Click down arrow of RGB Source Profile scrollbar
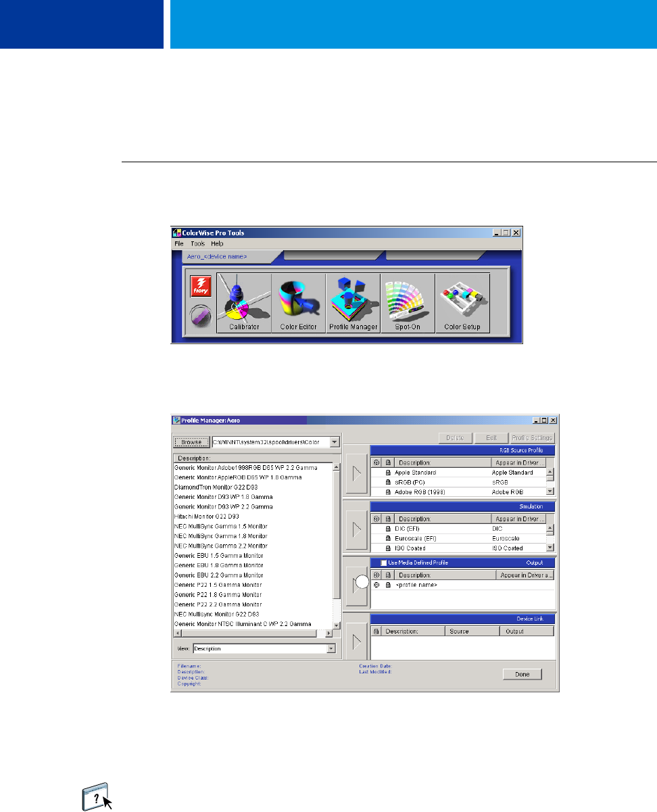 pyautogui.click(x=550, y=492)
